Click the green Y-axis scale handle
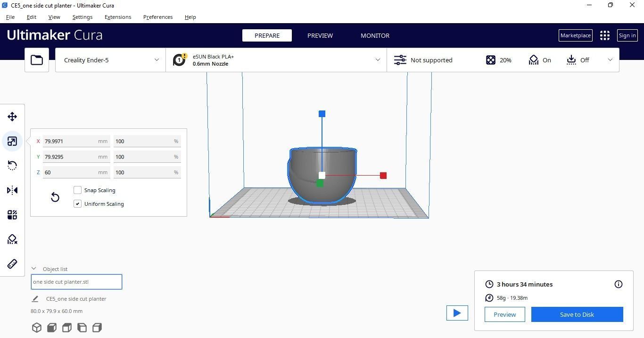This screenshot has height=338, width=644. click(x=320, y=183)
